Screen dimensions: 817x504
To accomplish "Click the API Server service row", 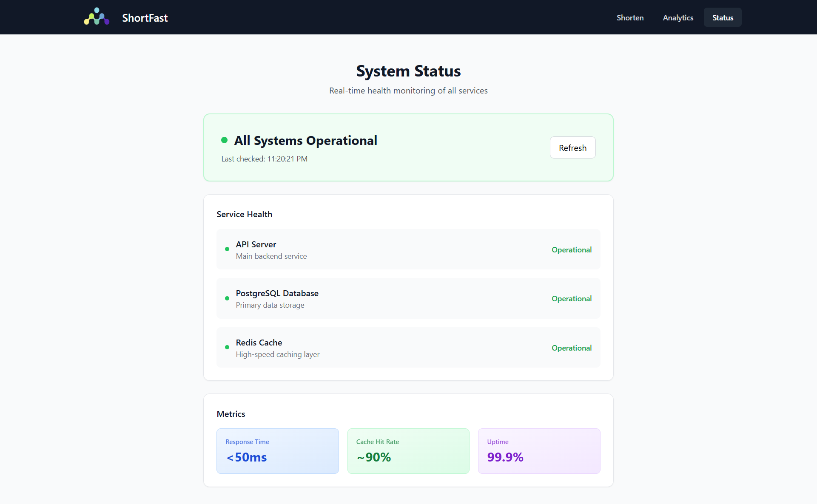I will click(408, 249).
